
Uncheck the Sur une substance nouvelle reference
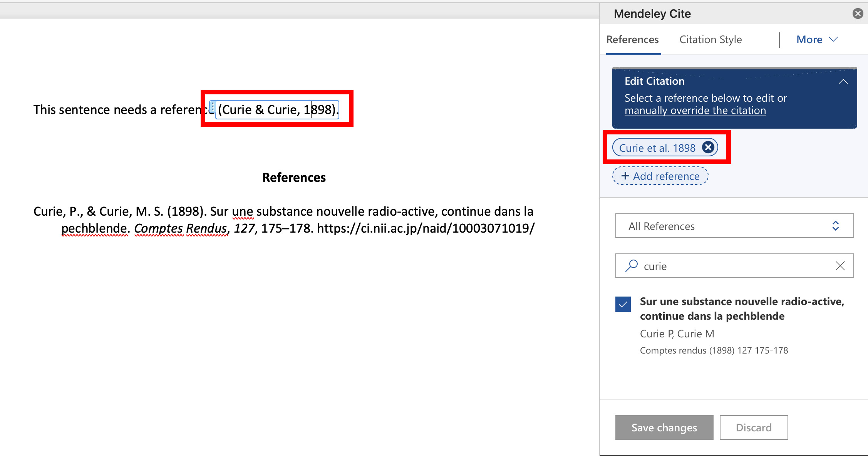coord(623,304)
